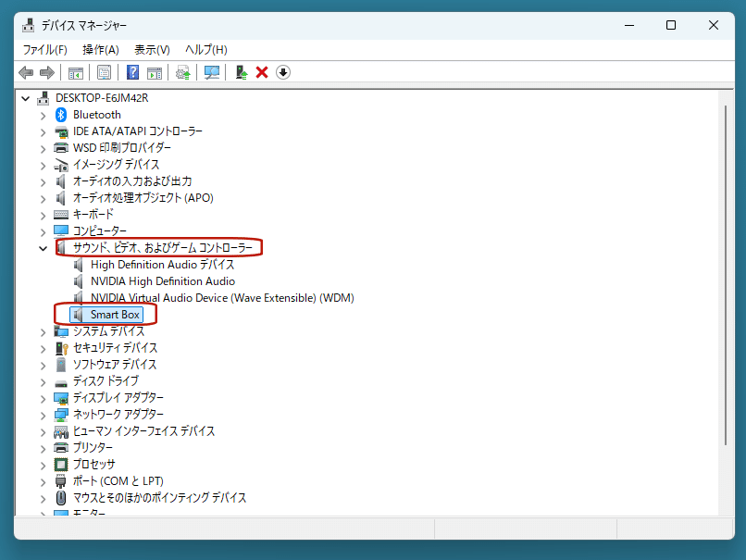Select NVIDIA Virtual Audio Device (WDM) entry
Screen dimensions: 746x560
click(x=222, y=298)
